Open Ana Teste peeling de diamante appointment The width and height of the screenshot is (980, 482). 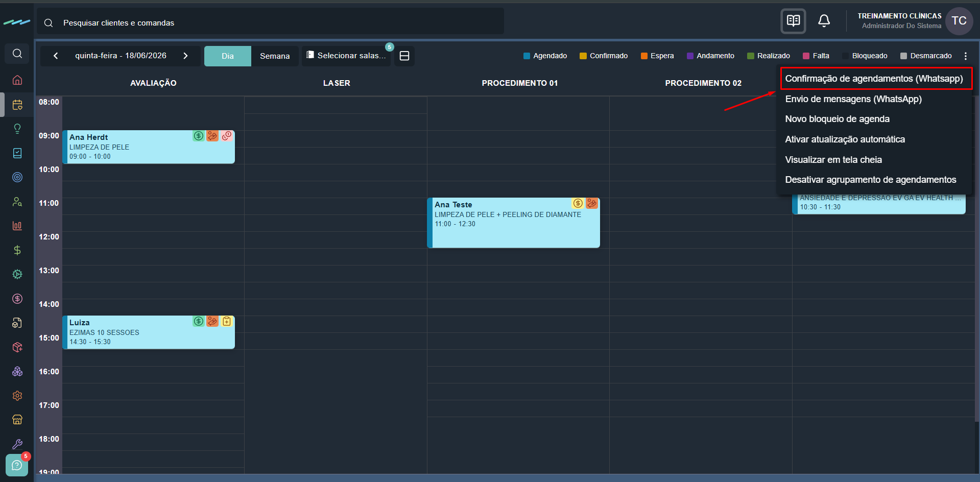514,223
